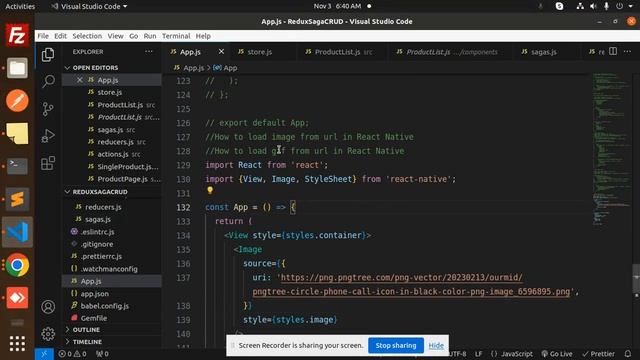Open notifications bell in status bar

pos(628,354)
